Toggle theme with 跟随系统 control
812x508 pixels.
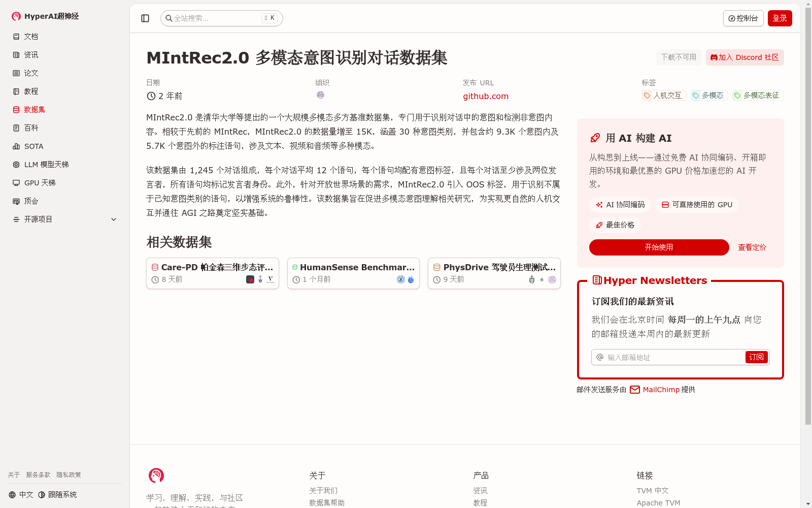coord(57,494)
